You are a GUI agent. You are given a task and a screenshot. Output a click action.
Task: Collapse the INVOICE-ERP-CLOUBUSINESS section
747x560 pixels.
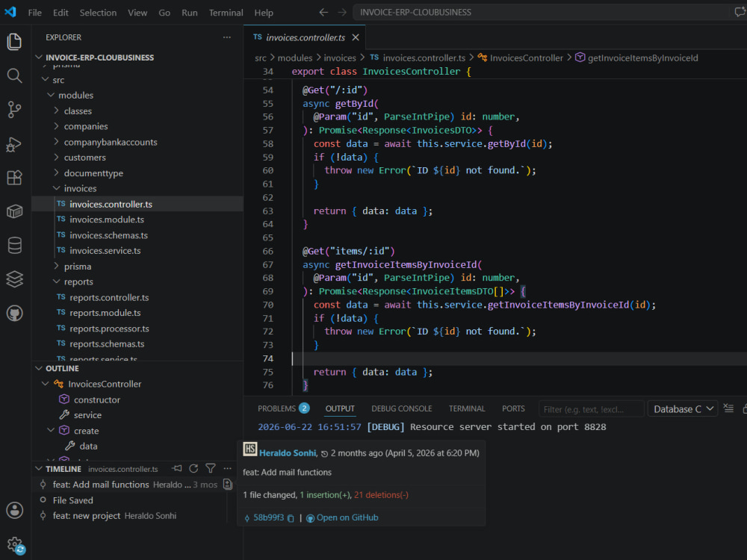point(39,57)
